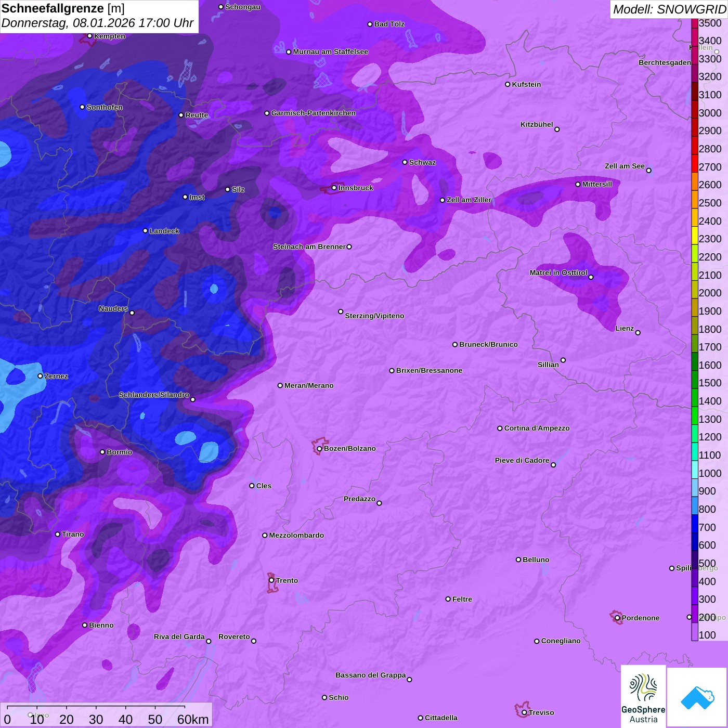This screenshot has width=728, height=728.
Task: Click the GeoSphere Austria logo
Action: [x=643, y=696]
